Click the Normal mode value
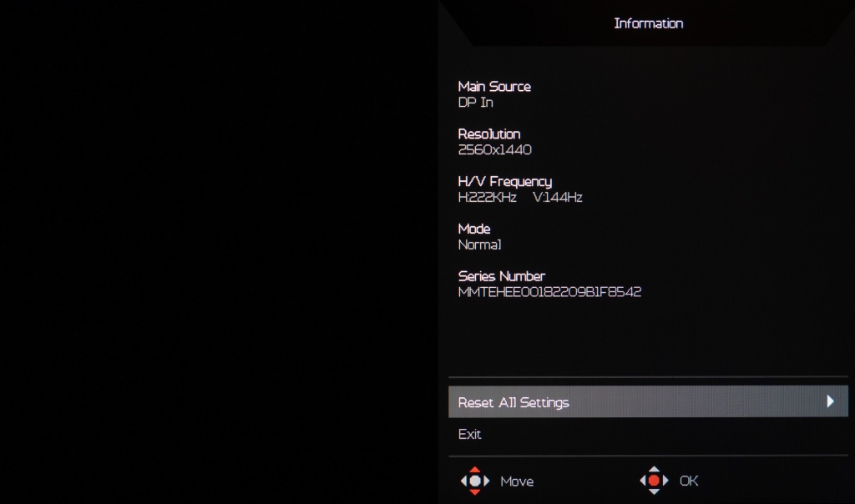Image resolution: width=855 pixels, height=504 pixels. pos(479,244)
